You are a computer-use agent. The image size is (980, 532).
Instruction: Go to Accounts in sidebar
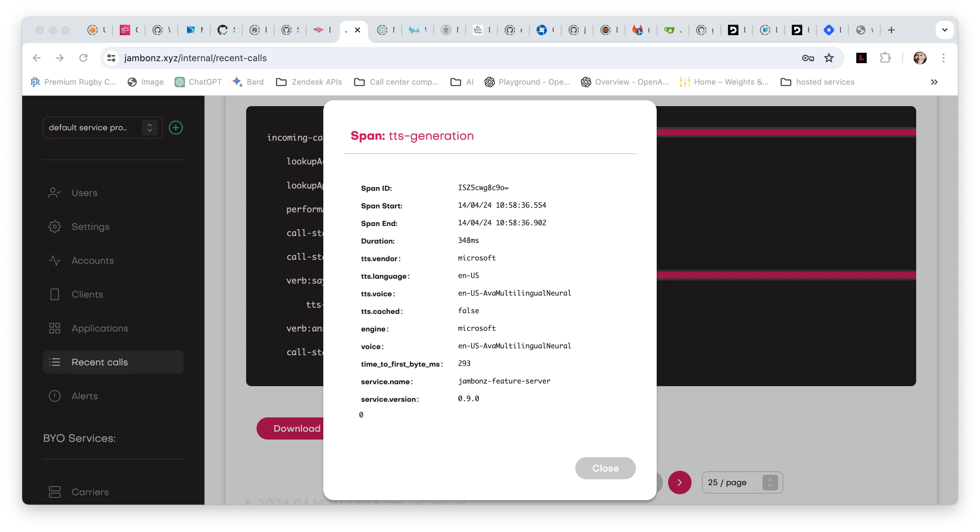pos(93,261)
